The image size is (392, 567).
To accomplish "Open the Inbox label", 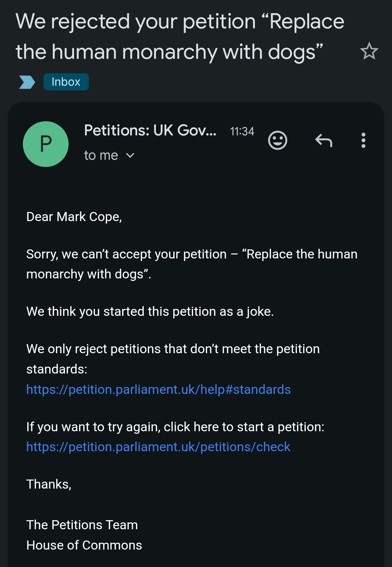I will [66, 82].
